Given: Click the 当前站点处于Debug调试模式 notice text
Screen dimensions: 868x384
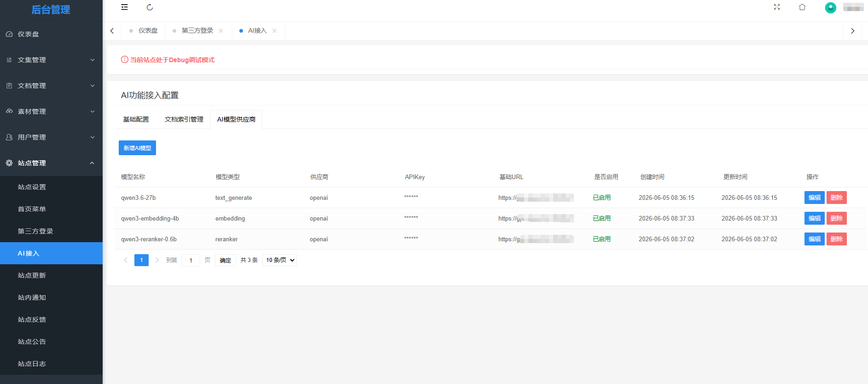Looking at the screenshot, I should 172,60.
